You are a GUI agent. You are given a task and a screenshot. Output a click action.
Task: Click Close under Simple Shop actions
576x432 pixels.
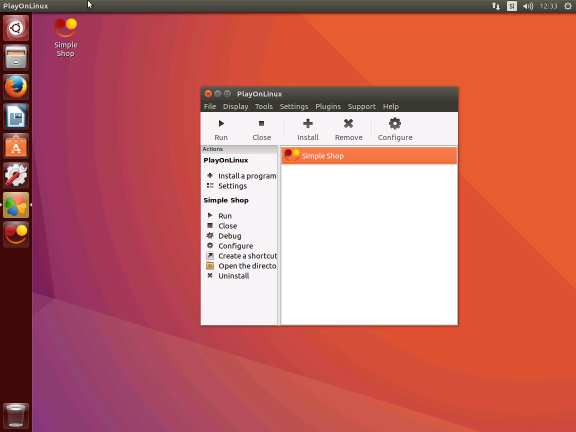pos(222,226)
